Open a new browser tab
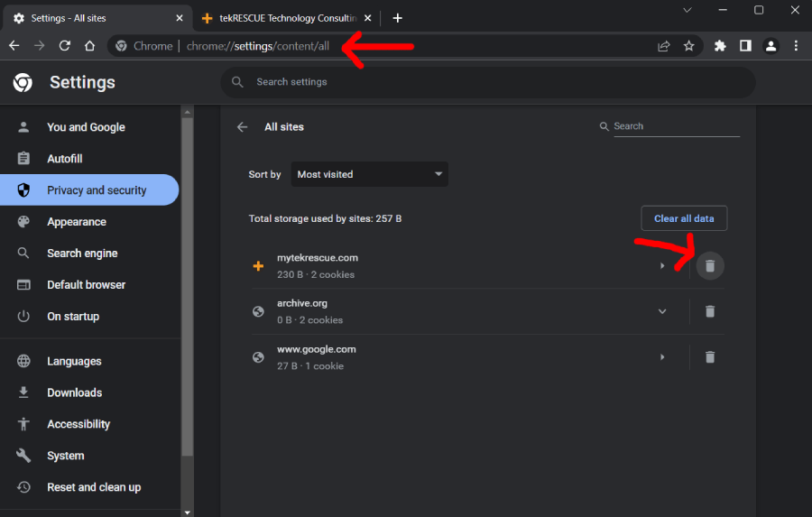Image resolution: width=812 pixels, height=517 pixels. click(397, 18)
